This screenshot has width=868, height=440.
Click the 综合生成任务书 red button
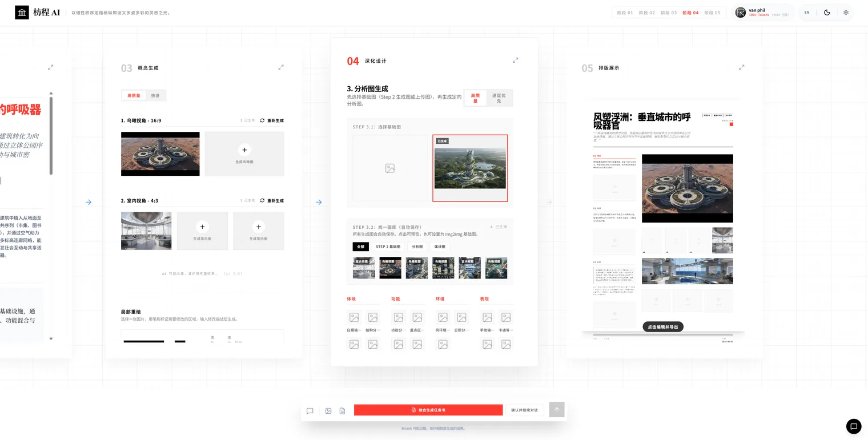(x=428, y=410)
